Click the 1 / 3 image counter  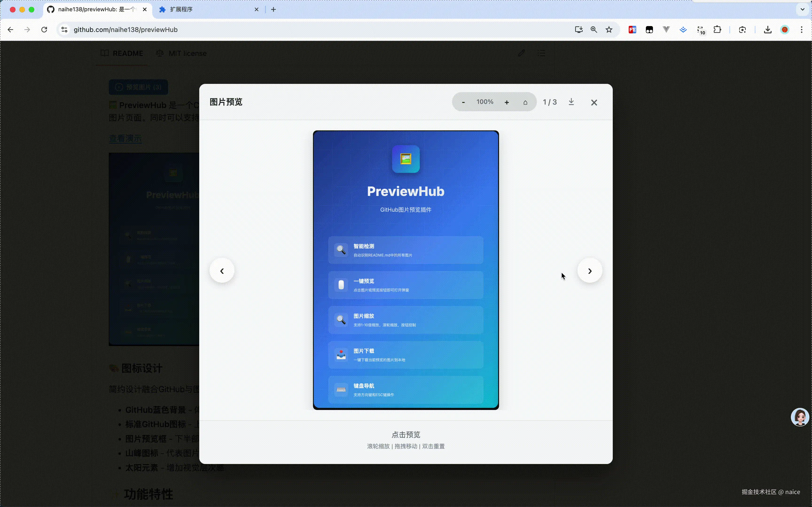click(x=550, y=102)
